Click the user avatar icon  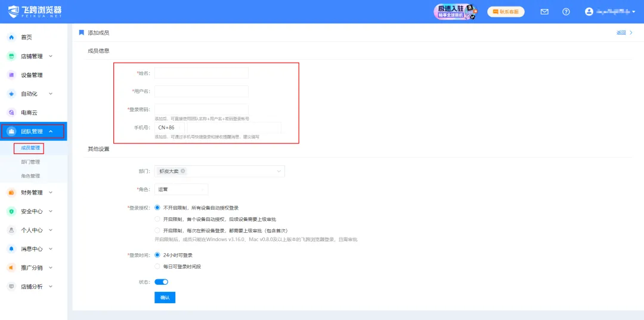pos(589,12)
